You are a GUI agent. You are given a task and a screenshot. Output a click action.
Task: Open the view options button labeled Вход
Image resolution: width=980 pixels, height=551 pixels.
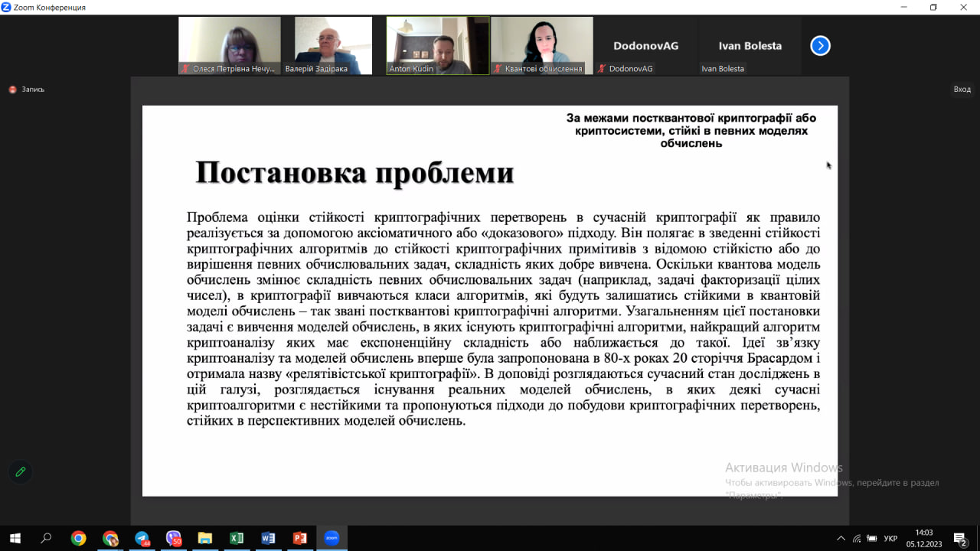(x=962, y=90)
